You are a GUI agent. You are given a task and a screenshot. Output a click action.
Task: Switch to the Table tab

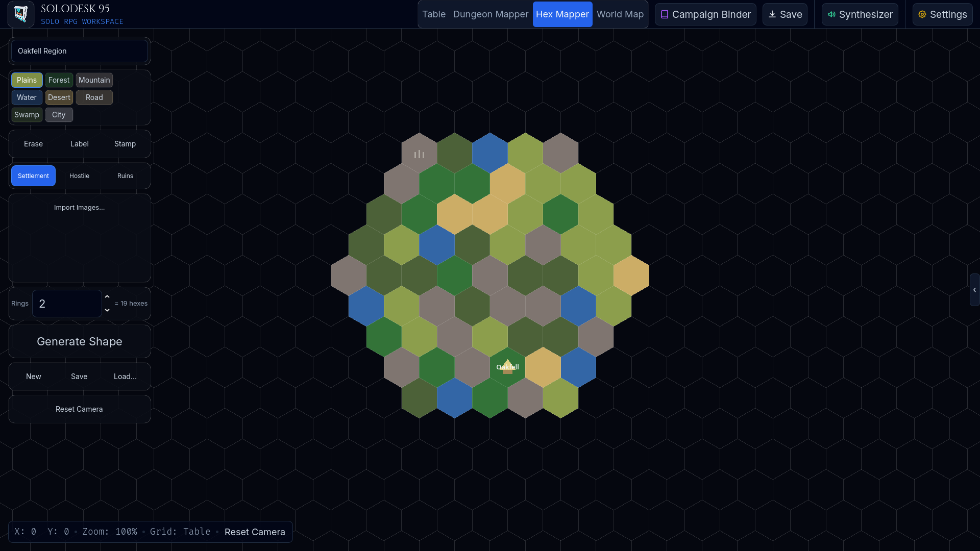coord(434,14)
